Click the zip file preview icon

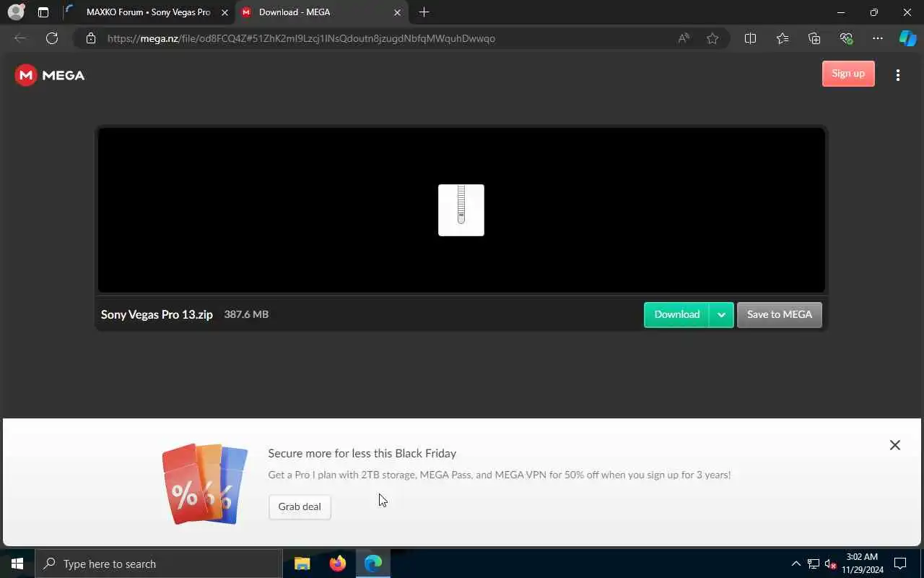(x=461, y=210)
